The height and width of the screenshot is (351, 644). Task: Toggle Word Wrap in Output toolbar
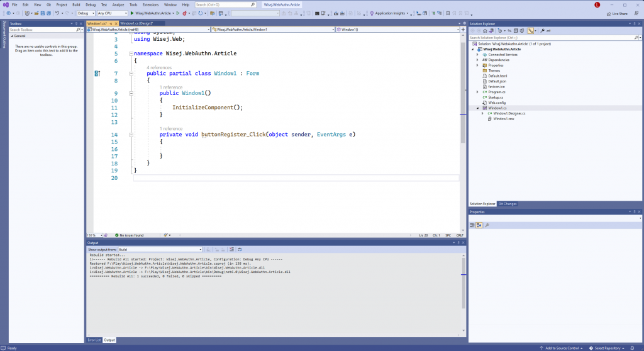pyautogui.click(x=240, y=250)
